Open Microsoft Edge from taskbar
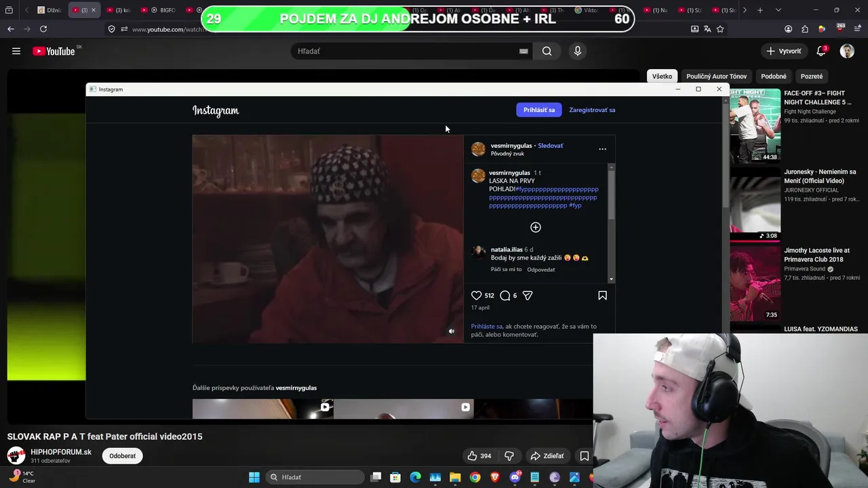 click(415, 477)
